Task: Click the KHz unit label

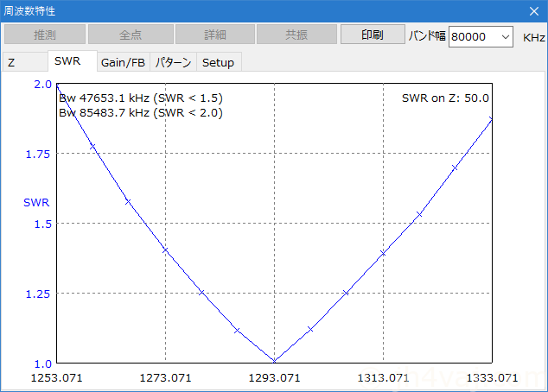Action: pos(533,37)
